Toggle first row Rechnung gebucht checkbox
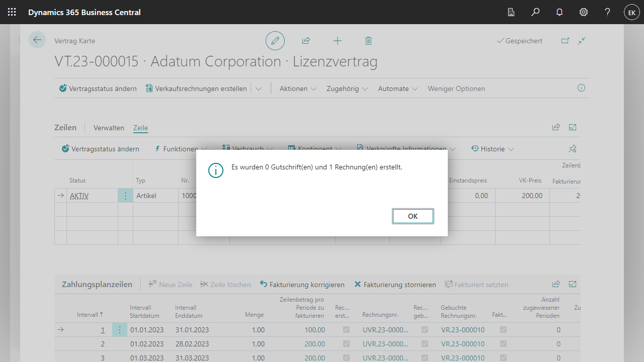 (x=425, y=330)
